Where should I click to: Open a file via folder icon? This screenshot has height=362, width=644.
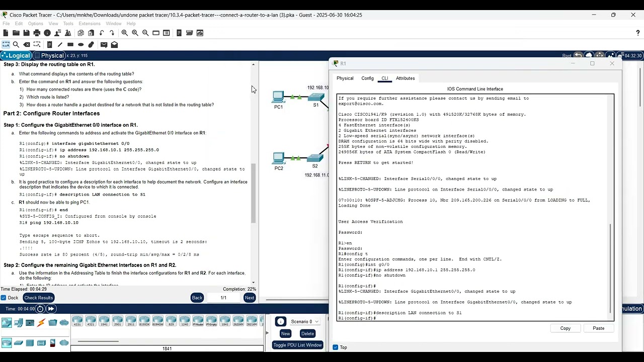pyautogui.click(x=16, y=33)
